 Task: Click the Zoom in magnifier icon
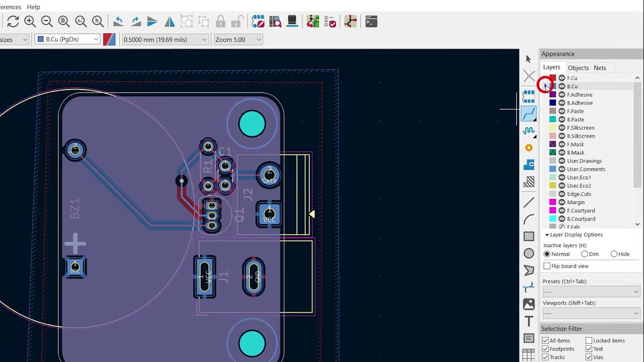click(x=30, y=22)
